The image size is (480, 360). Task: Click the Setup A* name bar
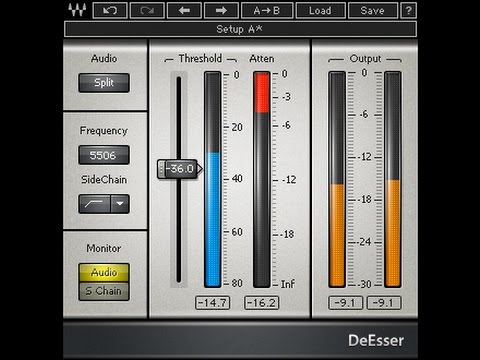240,29
